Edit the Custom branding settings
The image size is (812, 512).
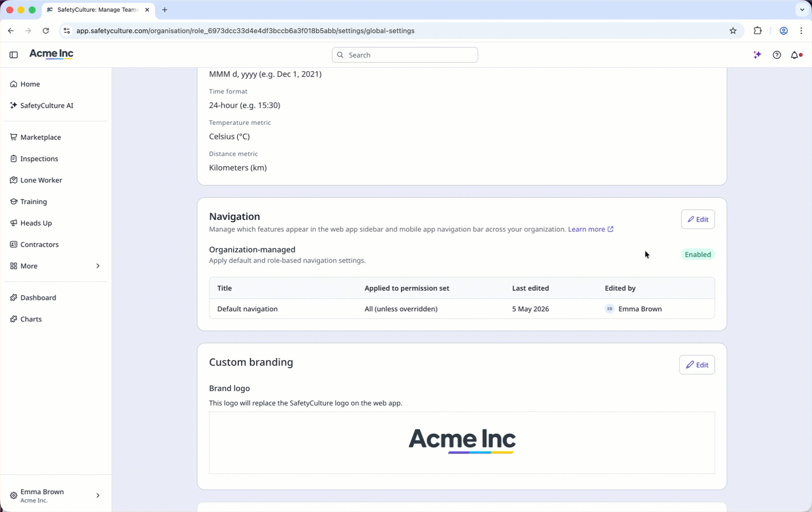696,365
